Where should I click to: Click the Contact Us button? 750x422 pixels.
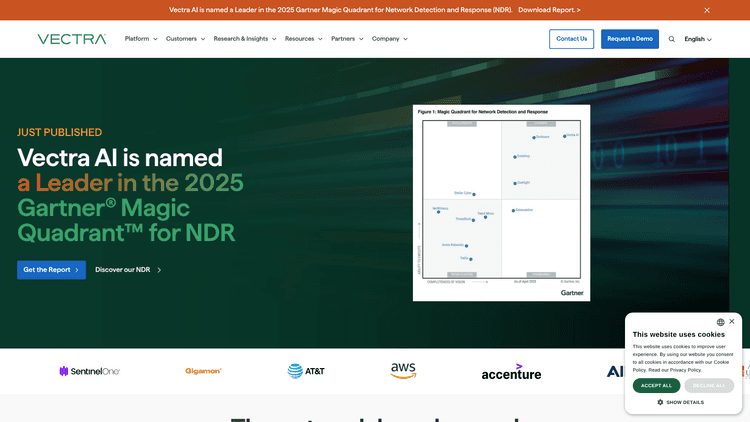point(572,39)
